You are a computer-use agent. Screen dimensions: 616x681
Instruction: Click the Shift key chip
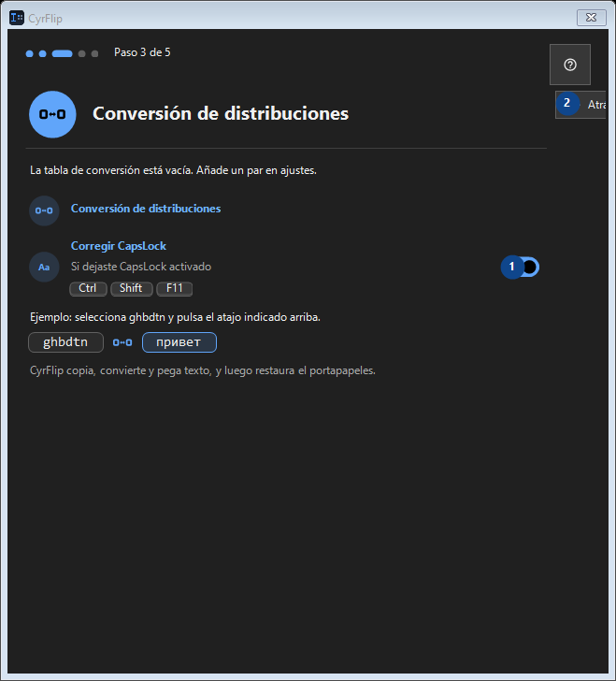[x=131, y=288]
